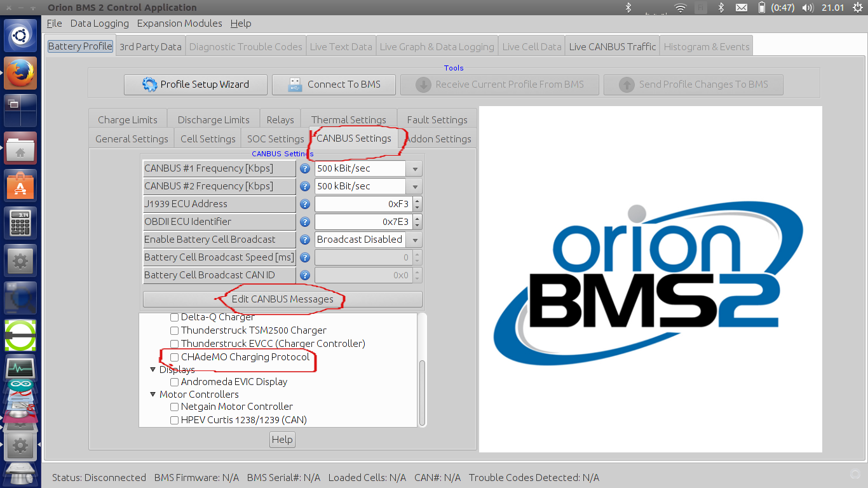This screenshot has width=868, height=488.
Task: Open the CANBUS #2 Frequency dropdown
Action: click(415, 186)
